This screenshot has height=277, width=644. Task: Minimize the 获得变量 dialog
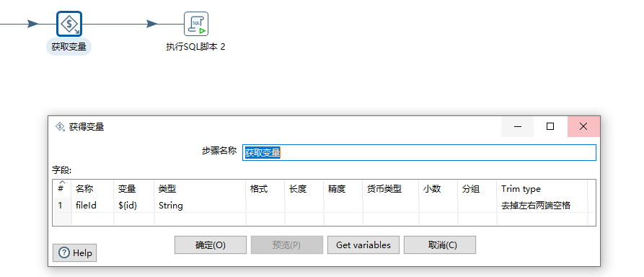pos(518,126)
